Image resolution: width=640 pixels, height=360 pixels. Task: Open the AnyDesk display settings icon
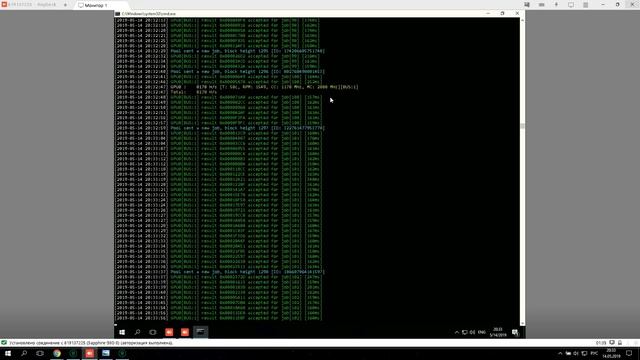point(571,4)
